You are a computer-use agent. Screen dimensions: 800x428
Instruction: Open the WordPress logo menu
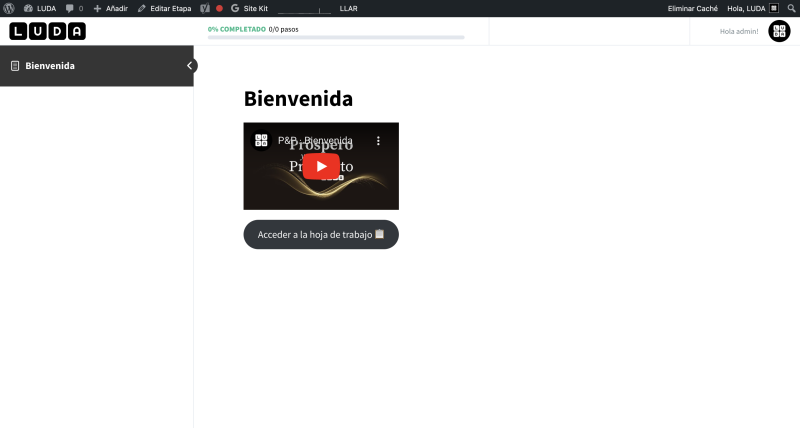(x=9, y=8)
